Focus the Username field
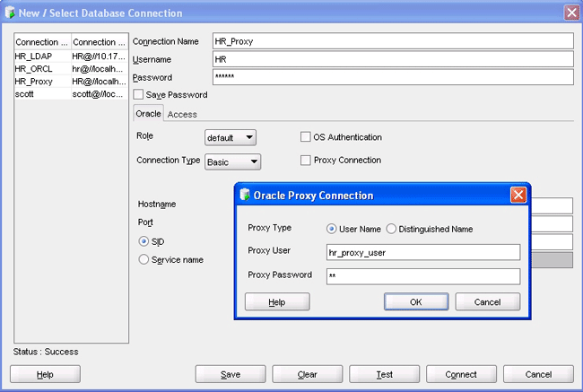 [x=393, y=59]
